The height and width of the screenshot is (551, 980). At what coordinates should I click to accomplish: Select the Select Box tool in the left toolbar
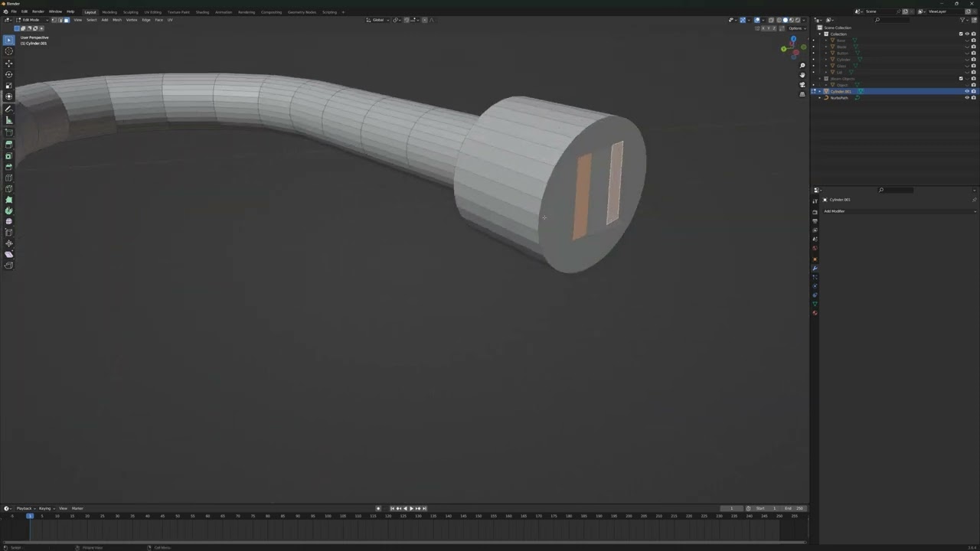(9, 40)
